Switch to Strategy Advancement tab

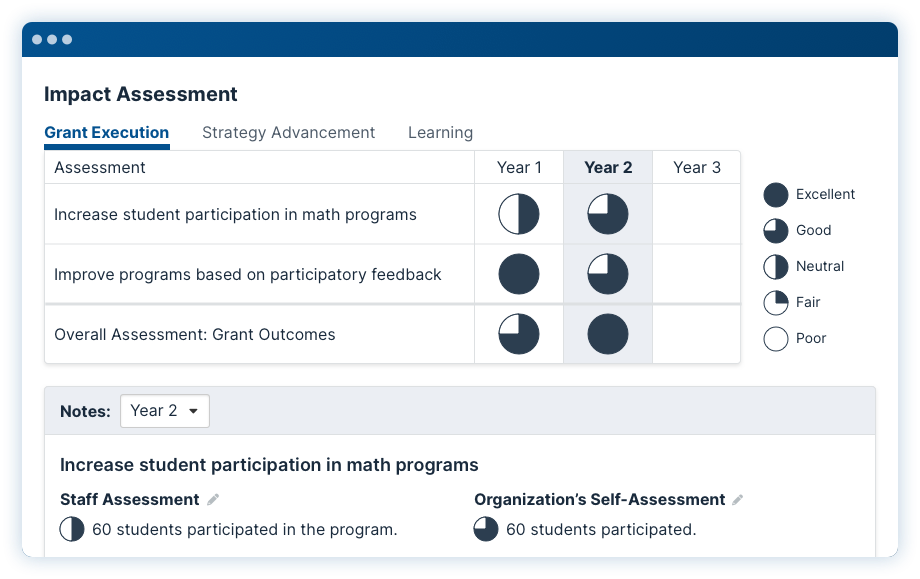[x=288, y=133]
